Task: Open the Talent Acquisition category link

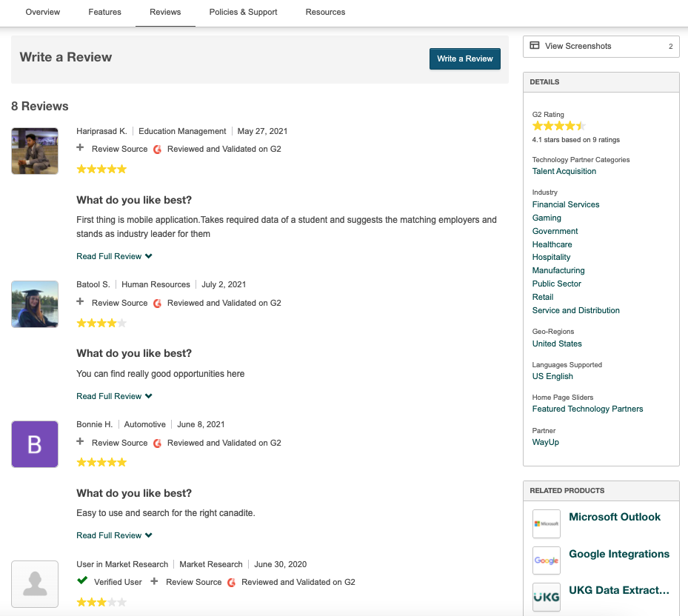Action: click(564, 171)
